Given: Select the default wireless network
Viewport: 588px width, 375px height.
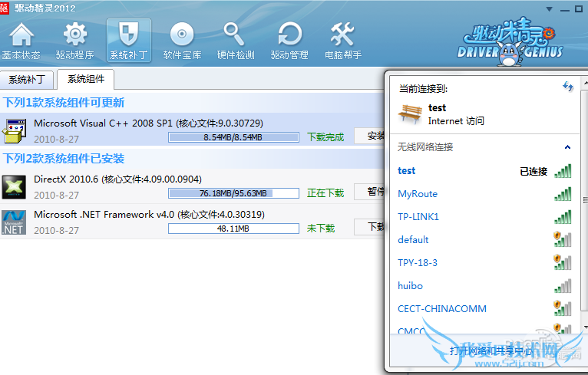Looking at the screenshot, I should click(484, 240).
